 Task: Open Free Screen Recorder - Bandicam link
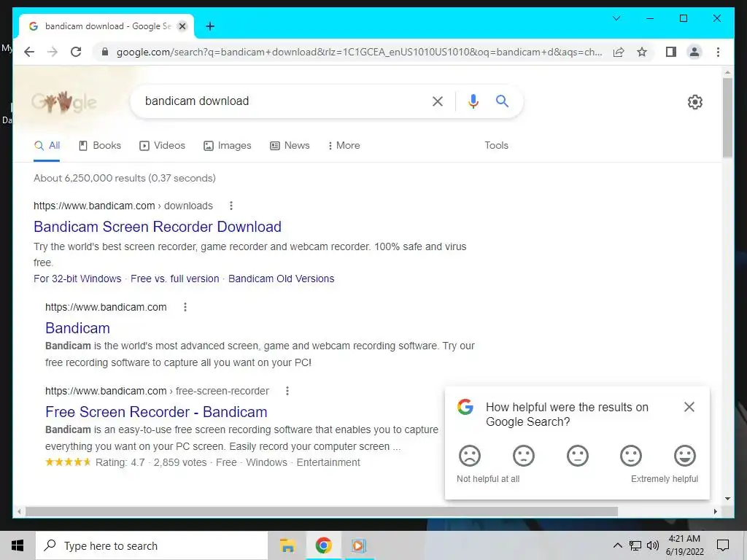coord(156,412)
